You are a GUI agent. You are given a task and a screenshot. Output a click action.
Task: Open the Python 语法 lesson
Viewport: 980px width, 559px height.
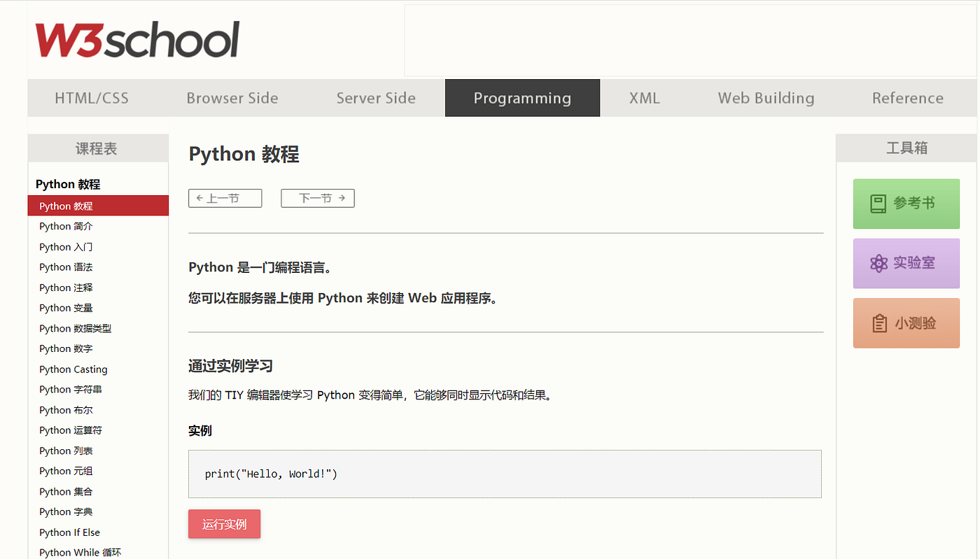coord(66,267)
